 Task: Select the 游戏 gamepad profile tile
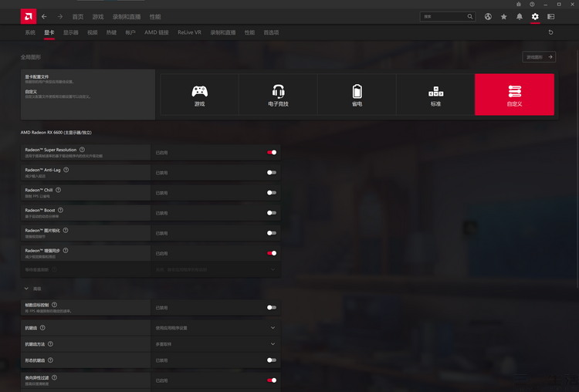199,94
